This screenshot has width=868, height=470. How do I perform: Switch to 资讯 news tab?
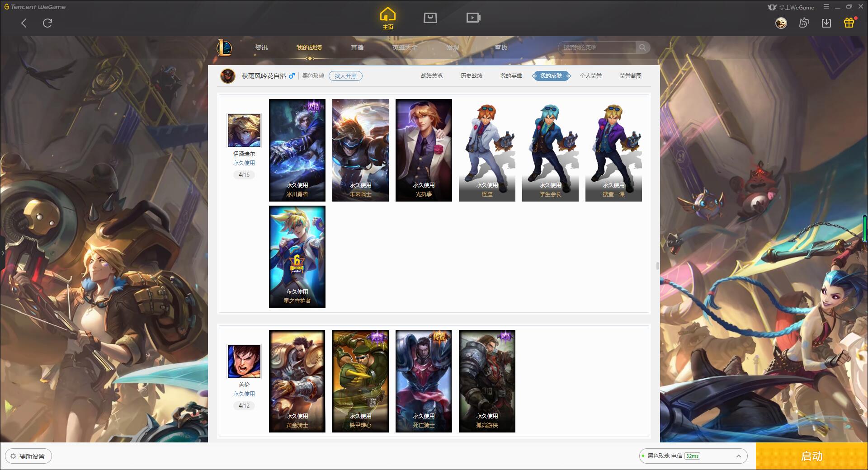point(261,47)
